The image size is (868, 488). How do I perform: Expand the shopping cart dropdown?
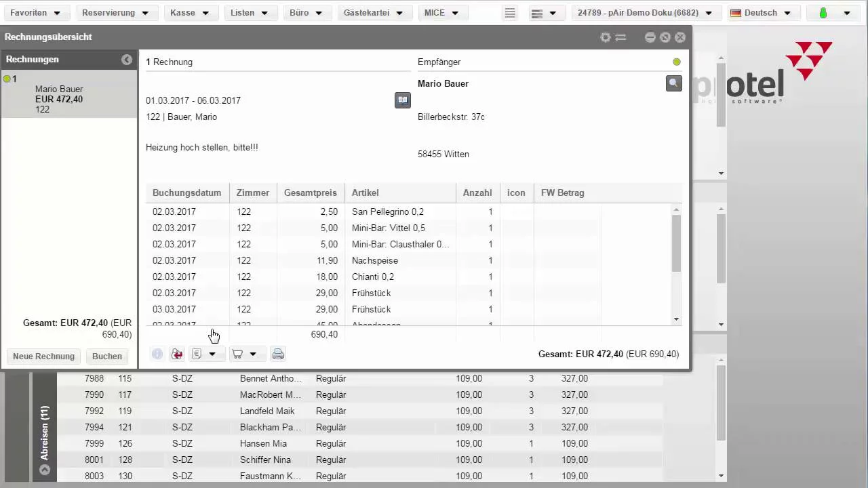tap(253, 354)
